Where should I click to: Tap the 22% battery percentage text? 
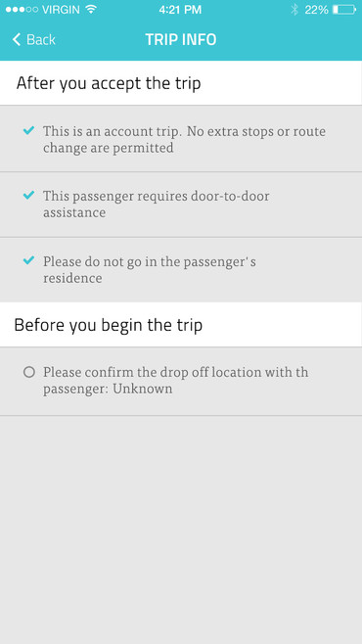point(316,10)
